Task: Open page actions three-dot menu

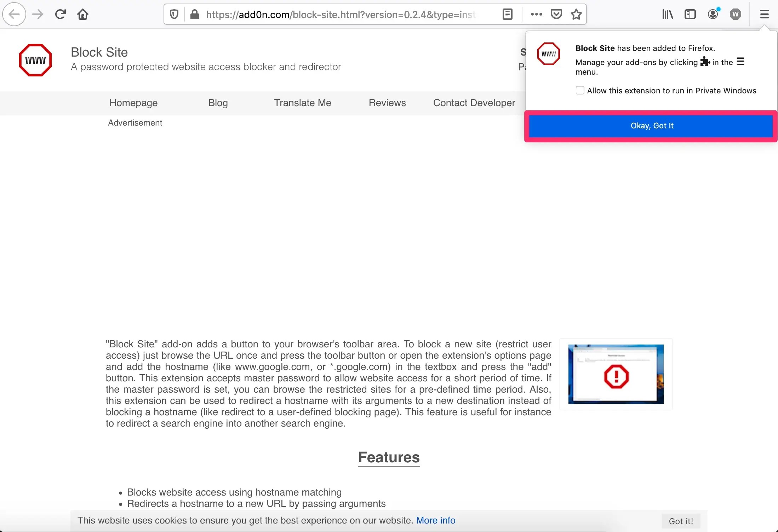Action: click(x=536, y=14)
